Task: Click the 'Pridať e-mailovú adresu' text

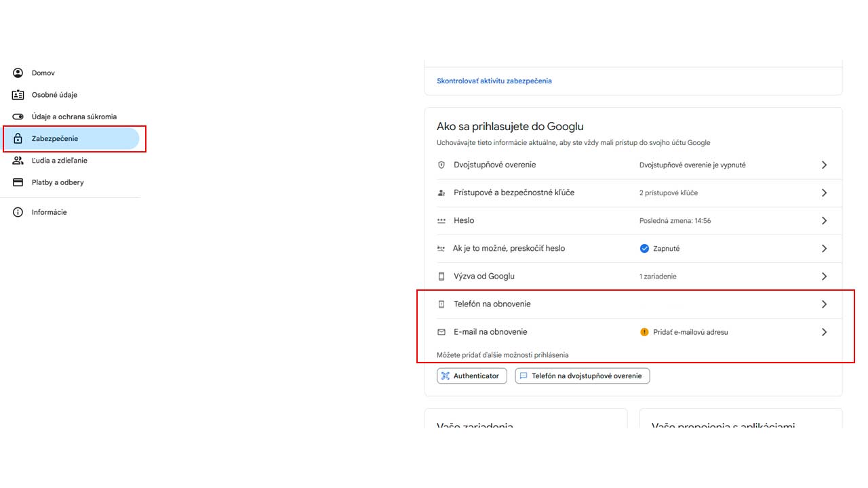Action: [x=690, y=332]
